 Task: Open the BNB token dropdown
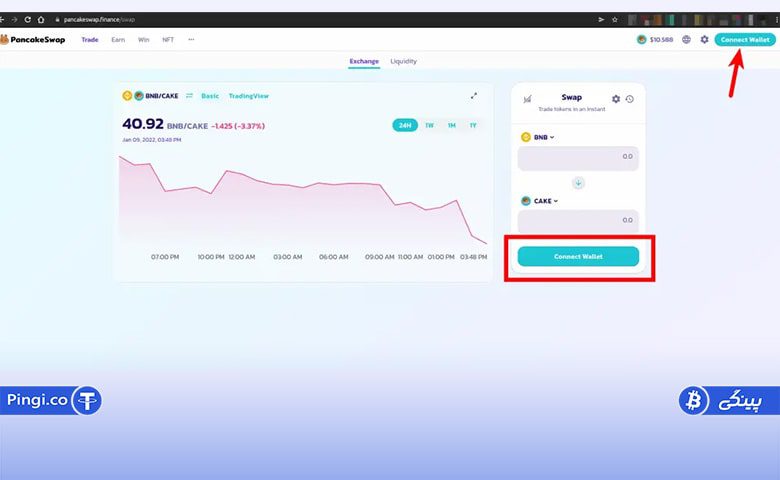(x=537, y=137)
